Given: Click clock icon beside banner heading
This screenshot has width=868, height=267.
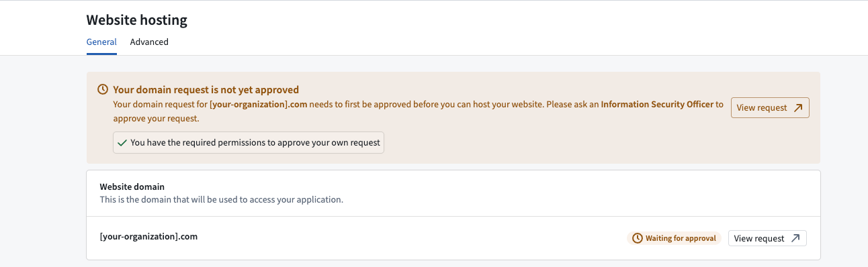Looking at the screenshot, I should tap(103, 89).
